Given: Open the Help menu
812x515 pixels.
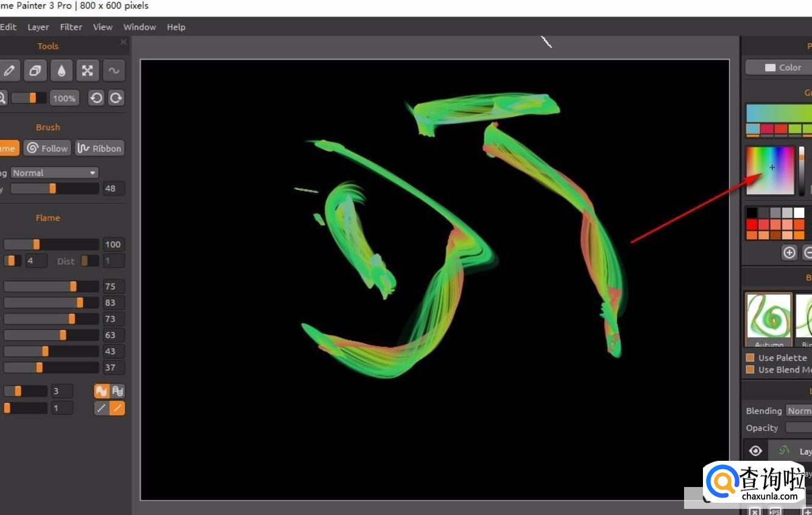Looking at the screenshot, I should (176, 27).
